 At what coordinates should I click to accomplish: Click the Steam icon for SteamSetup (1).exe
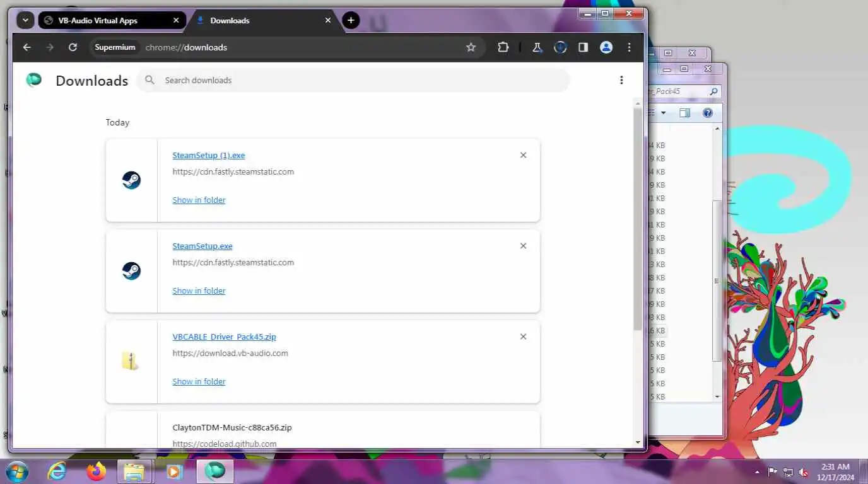131,180
